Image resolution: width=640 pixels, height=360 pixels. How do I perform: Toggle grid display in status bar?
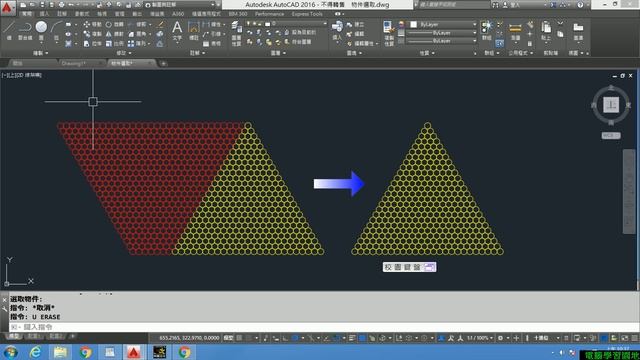(239, 338)
